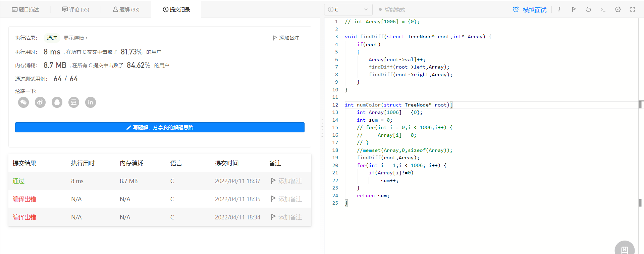Click the 84.62% memory percentile value
Screen dimensions: 644x254
(139, 65)
